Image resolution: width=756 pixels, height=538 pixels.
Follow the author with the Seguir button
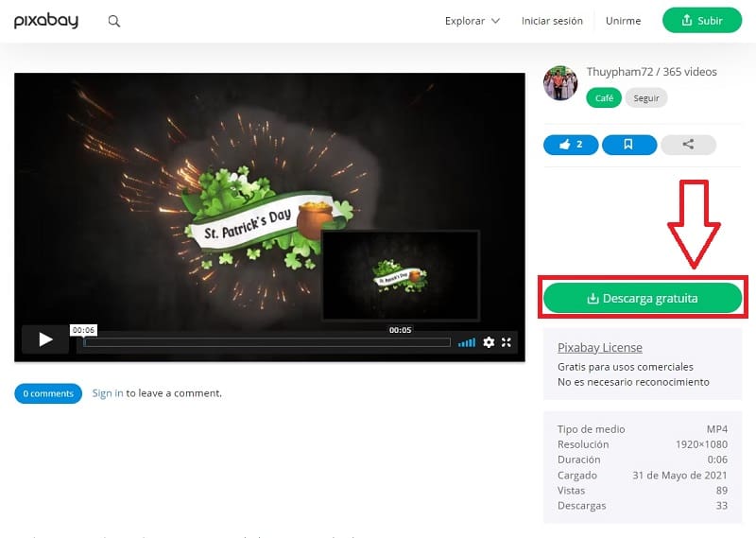pos(646,98)
